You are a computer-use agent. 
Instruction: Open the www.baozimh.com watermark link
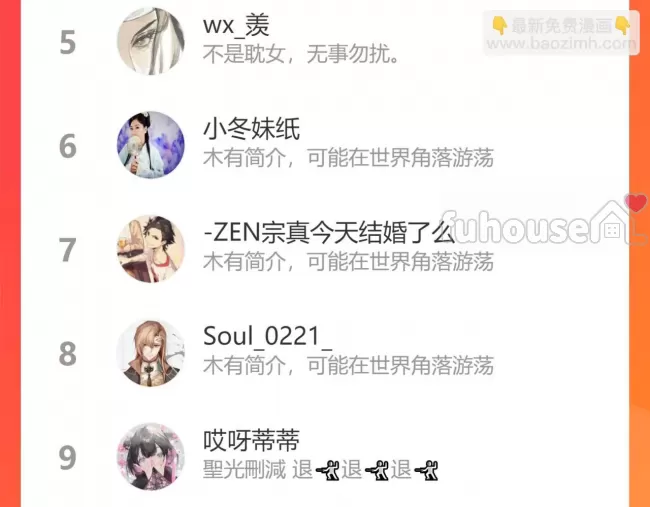point(560,44)
